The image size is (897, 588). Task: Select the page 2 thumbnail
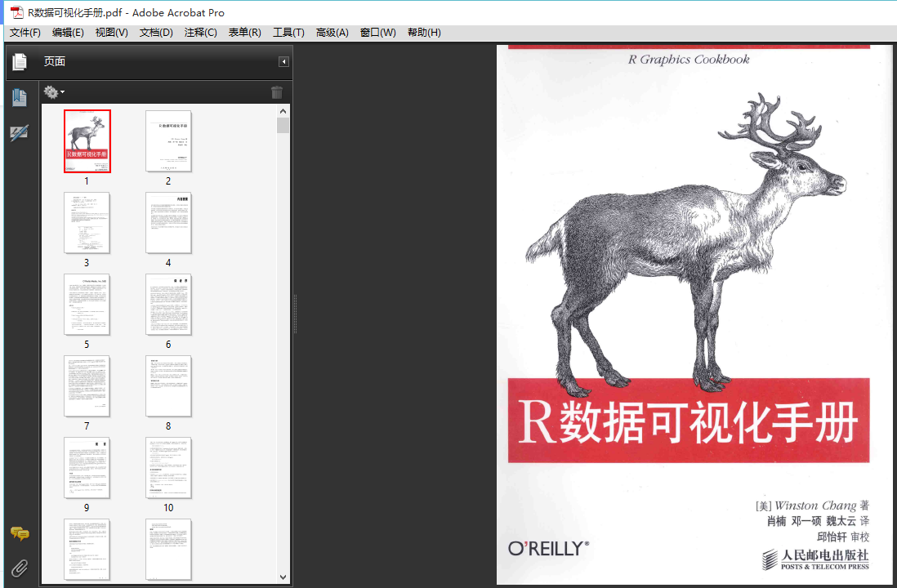pos(168,141)
